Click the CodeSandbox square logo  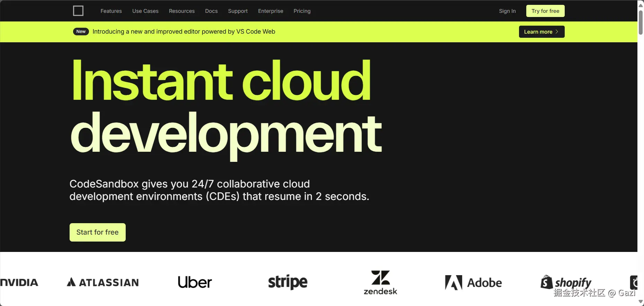(78, 11)
